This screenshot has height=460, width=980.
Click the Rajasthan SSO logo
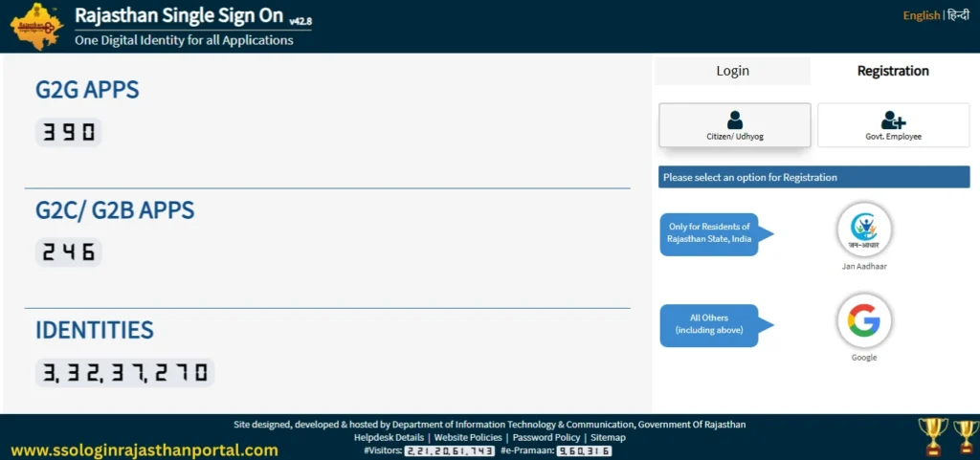[37, 26]
